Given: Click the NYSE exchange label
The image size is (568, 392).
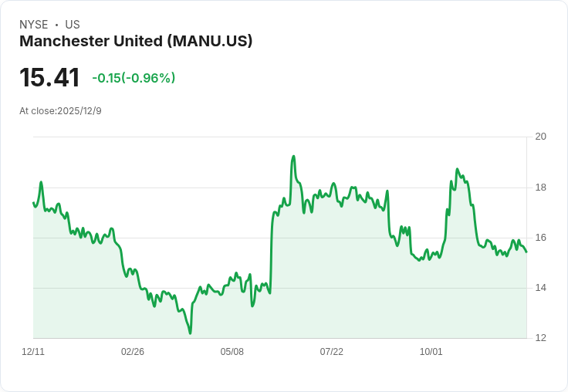Looking at the screenshot, I should pos(34,25).
